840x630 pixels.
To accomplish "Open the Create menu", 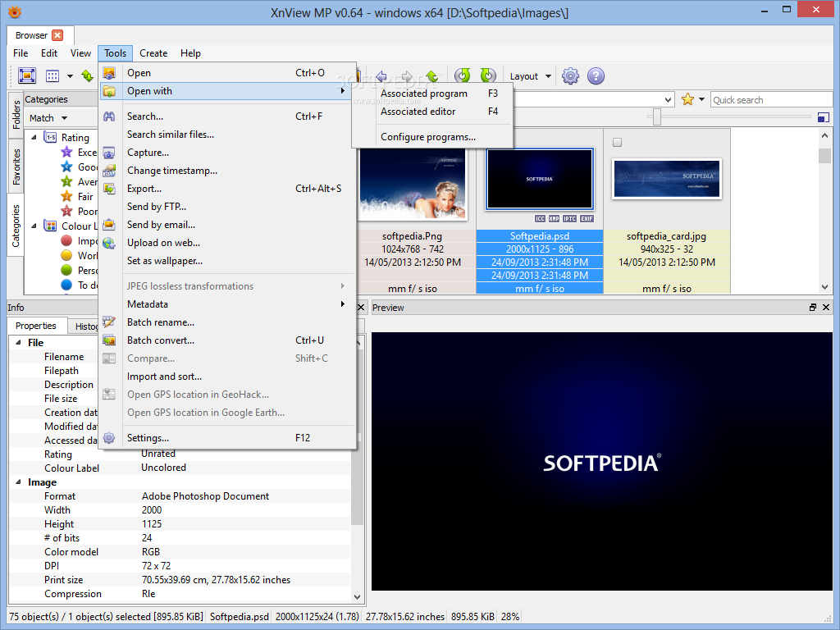I will tap(153, 53).
